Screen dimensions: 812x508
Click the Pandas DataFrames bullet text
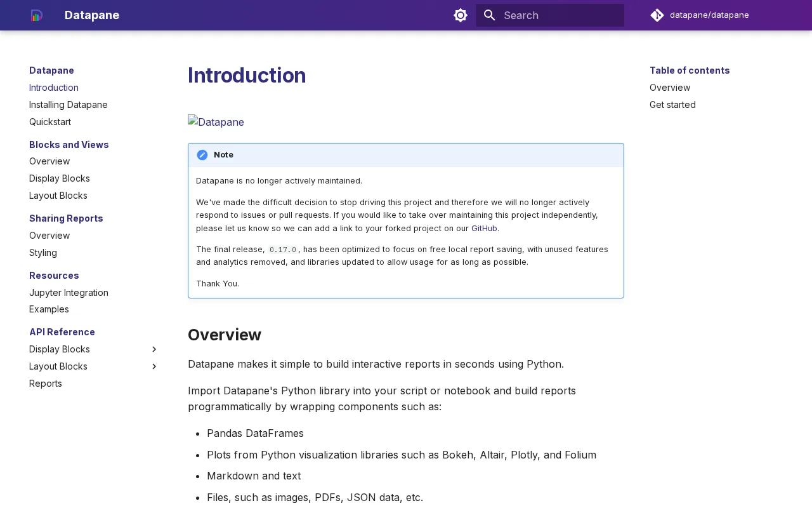coord(255,433)
